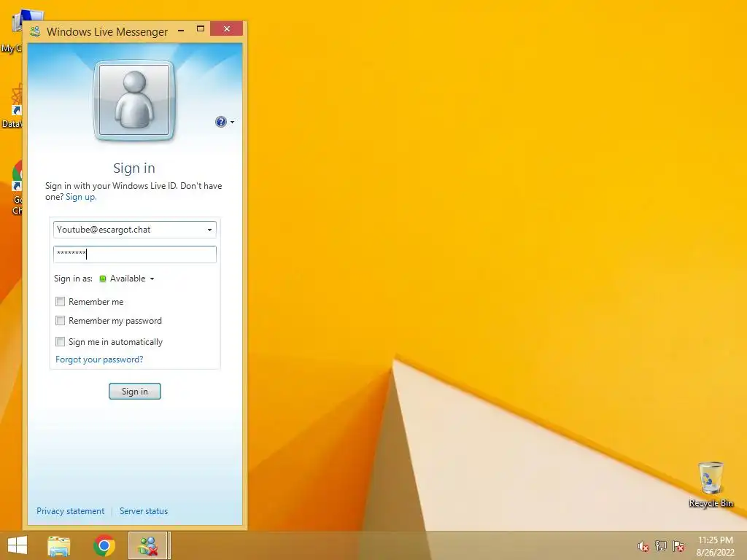Open the Windows Start button
747x560 pixels.
[x=18, y=545]
